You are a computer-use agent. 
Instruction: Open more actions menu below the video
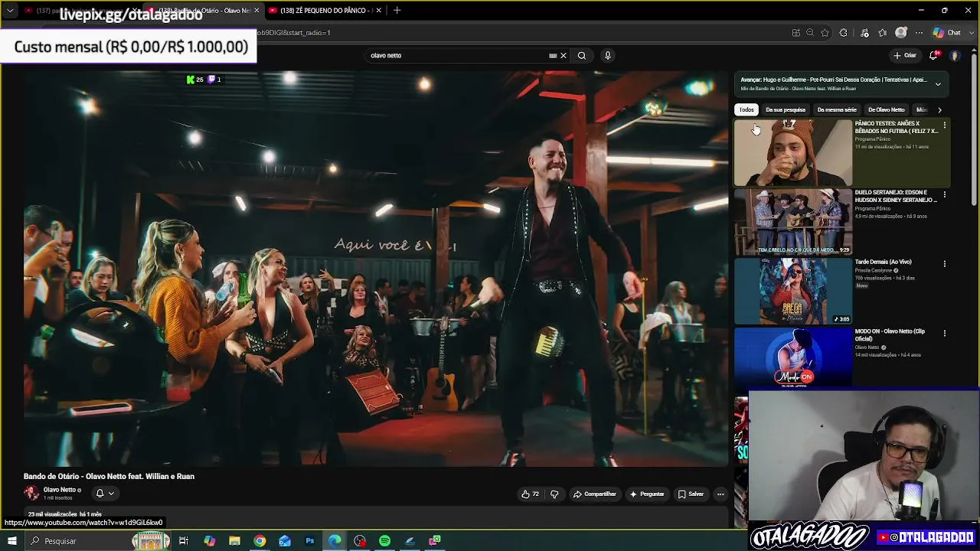click(x=720, y=494)
